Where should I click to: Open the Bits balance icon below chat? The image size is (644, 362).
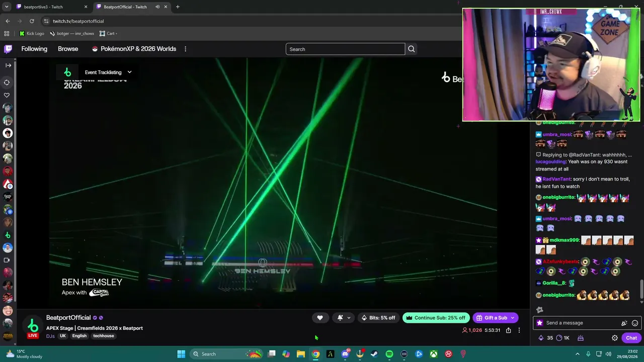(x=541, y=338)
